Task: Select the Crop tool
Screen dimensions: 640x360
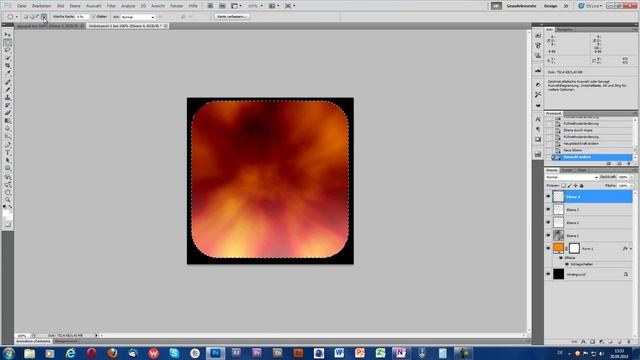Action: [x=7, y=66]
